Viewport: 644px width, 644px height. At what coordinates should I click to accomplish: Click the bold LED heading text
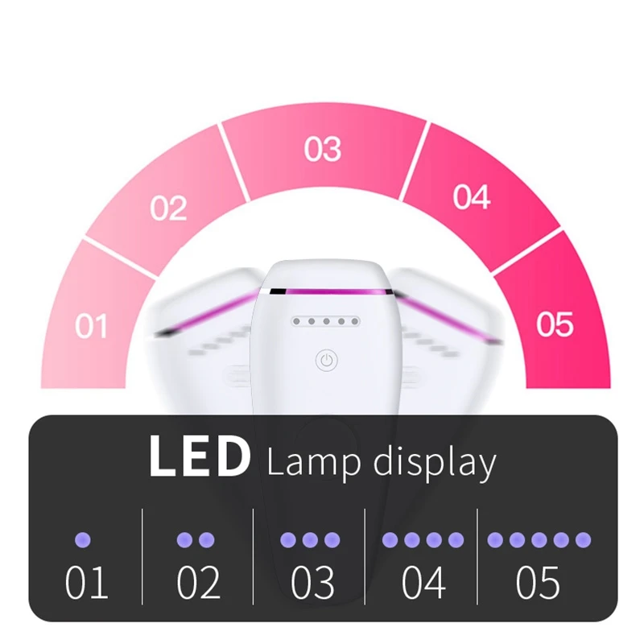click(199, 456)
